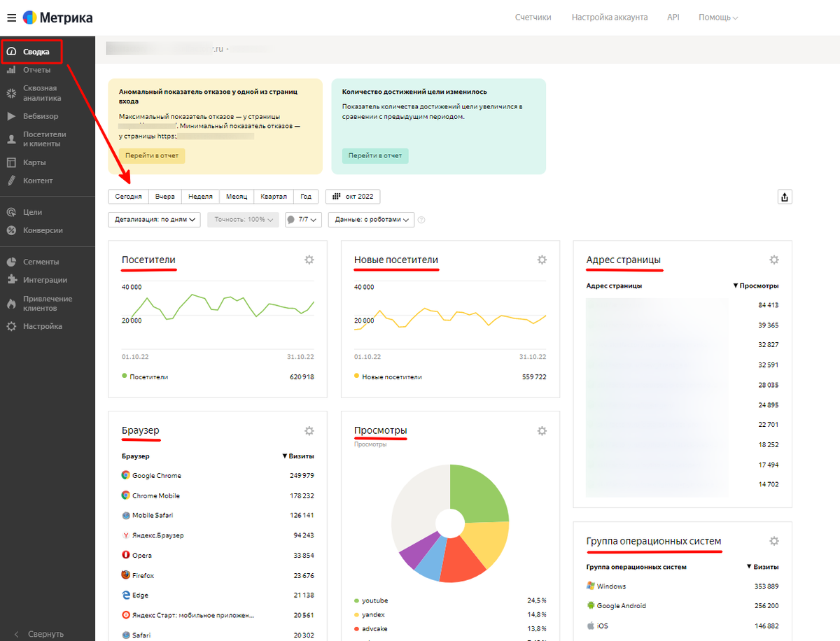Image resolution: width=840 pixels, height=641 pixels.
Task: Click the Интеграции puzzle icon
Action: click(x=12, y=280)
